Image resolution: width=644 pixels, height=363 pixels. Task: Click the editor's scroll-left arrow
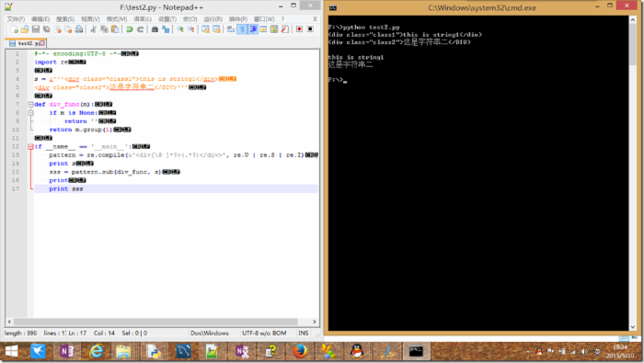point(9,322)
